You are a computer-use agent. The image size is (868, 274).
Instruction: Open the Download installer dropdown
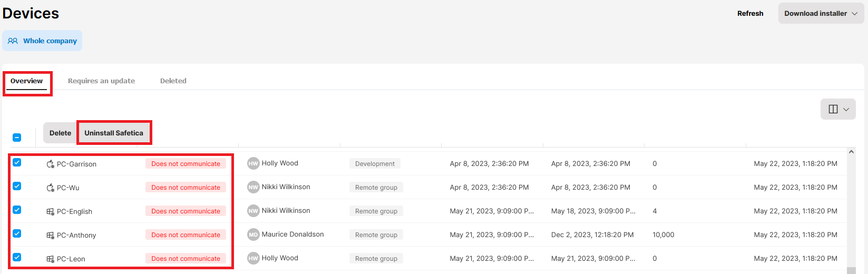click(821, 13)
